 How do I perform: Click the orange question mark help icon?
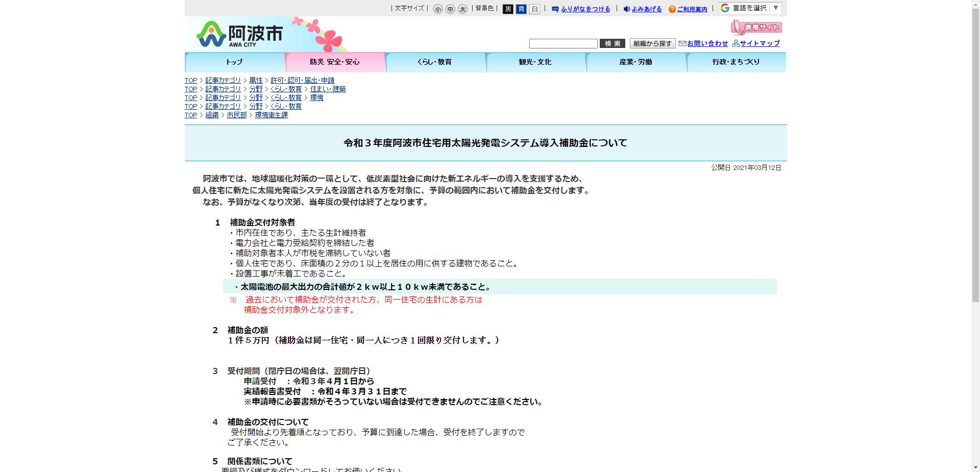pos(672,9)
